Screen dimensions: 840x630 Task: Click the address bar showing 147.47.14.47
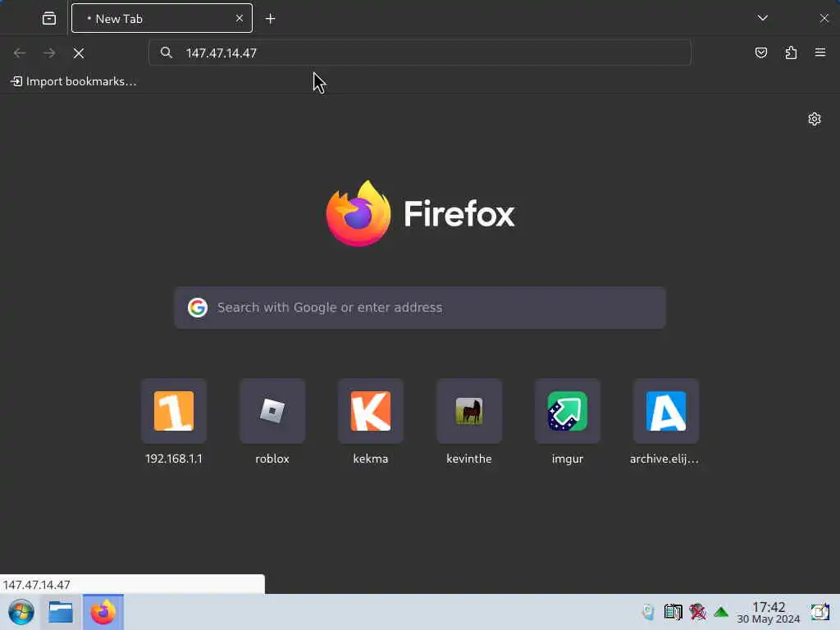coord(419,52)
